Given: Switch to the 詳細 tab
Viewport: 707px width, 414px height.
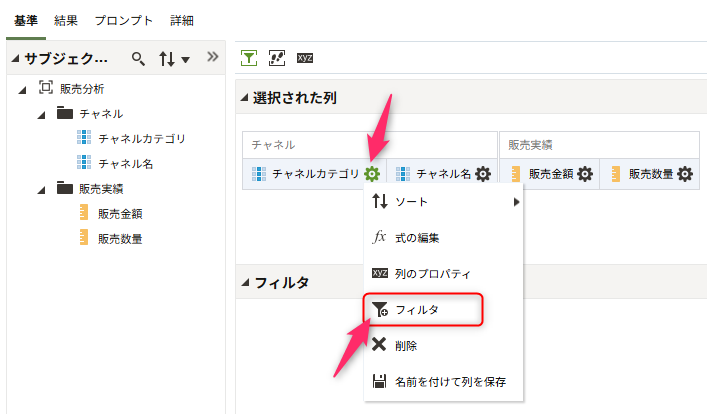Looking at the screenshot, I should pos(182,21).
